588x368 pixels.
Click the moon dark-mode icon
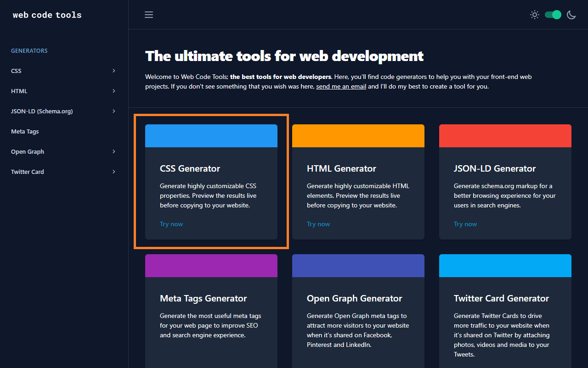[571, 15]
